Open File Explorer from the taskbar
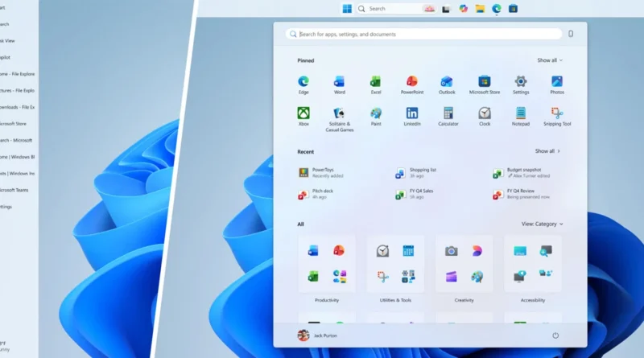 click(480, 9)
